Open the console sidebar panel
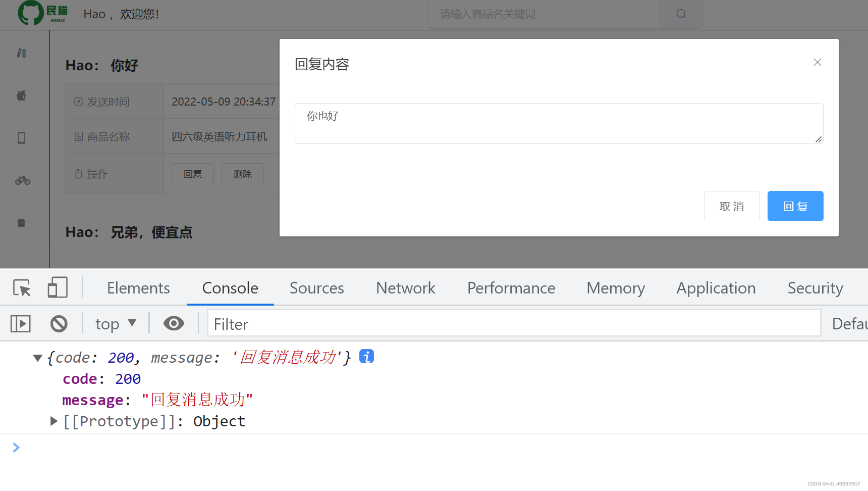Screen dimensions: 868x491 pyautogui.click(x=20, y=323)
